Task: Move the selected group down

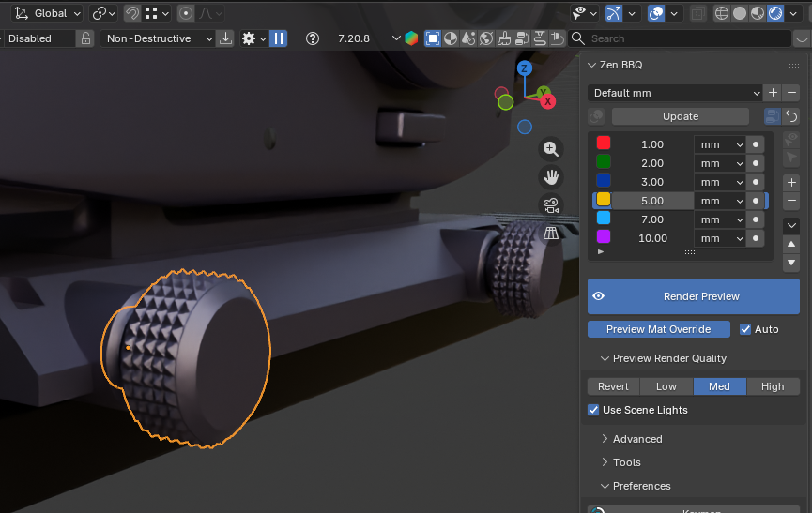Action: click(791, 263)
